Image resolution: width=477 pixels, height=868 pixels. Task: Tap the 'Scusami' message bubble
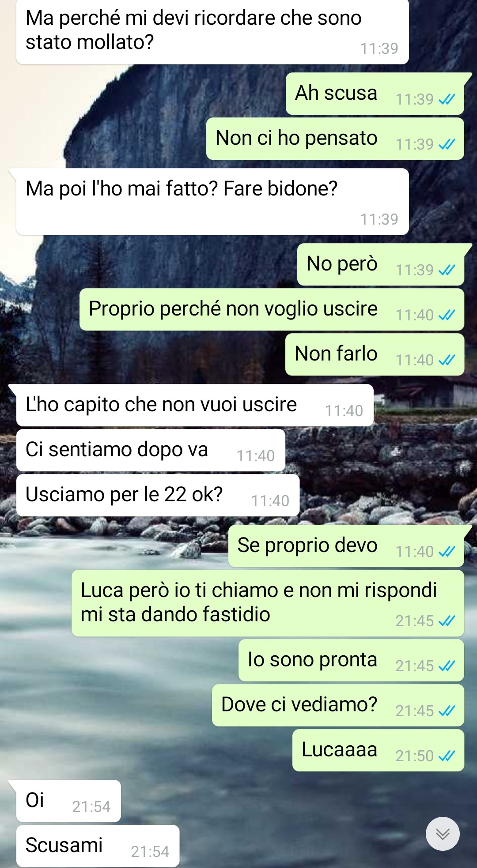(x=98, y=846)
